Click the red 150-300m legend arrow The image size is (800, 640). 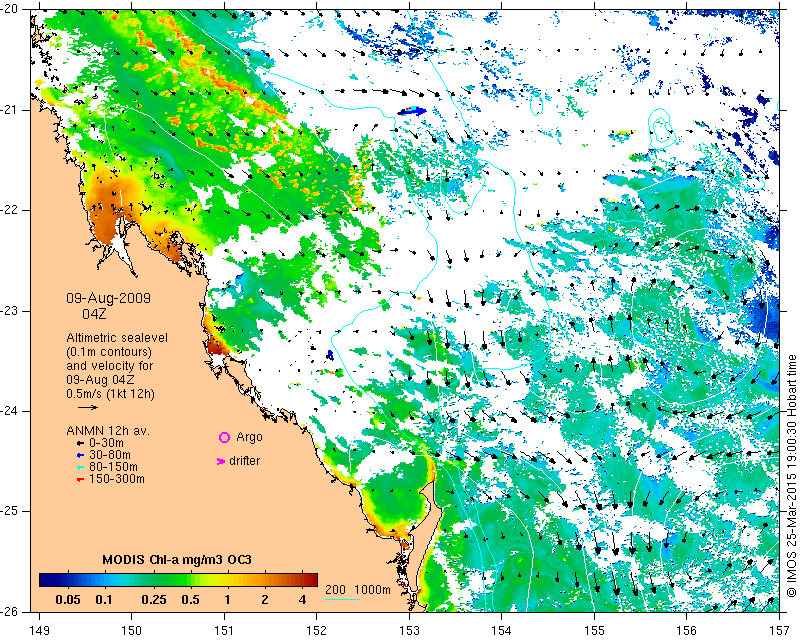click(x=80, y=480)
